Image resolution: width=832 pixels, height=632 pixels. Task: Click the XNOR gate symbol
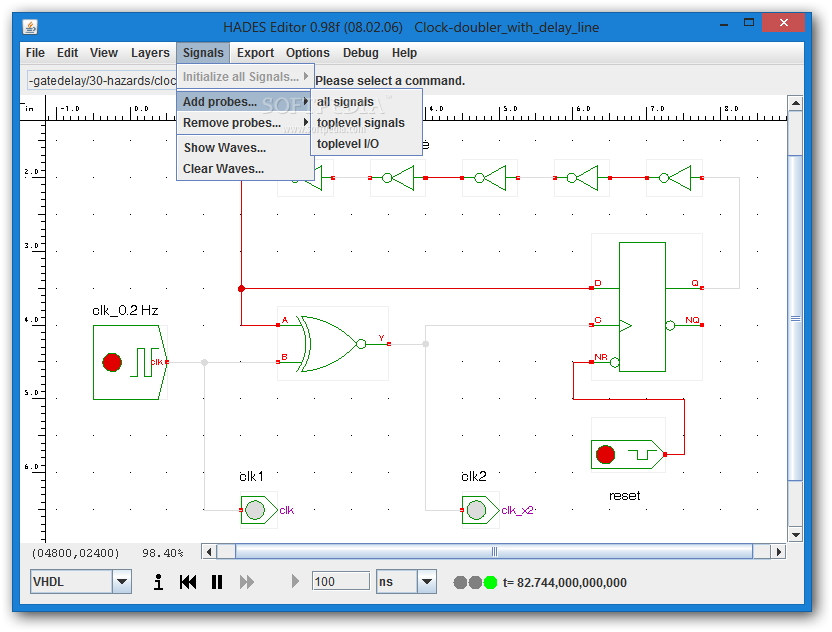point(332,344)
